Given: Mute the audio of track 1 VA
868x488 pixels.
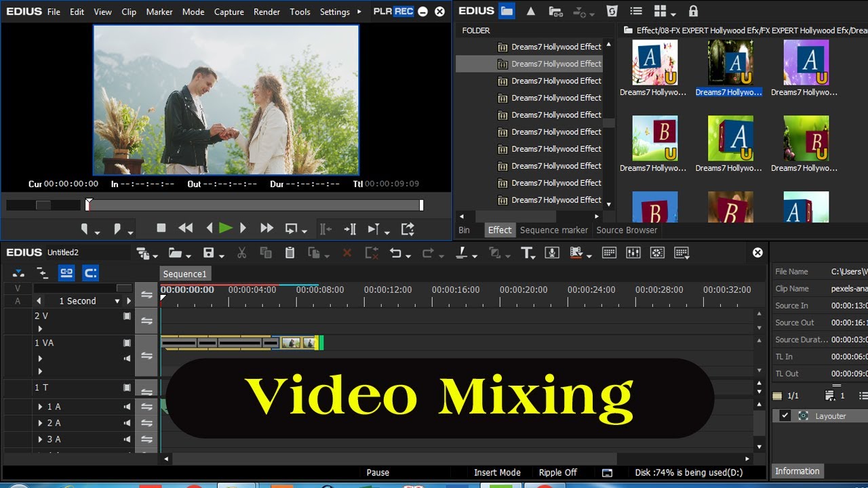Looking at the screenshot, I should pyautogui.click(x=127, y=358).
